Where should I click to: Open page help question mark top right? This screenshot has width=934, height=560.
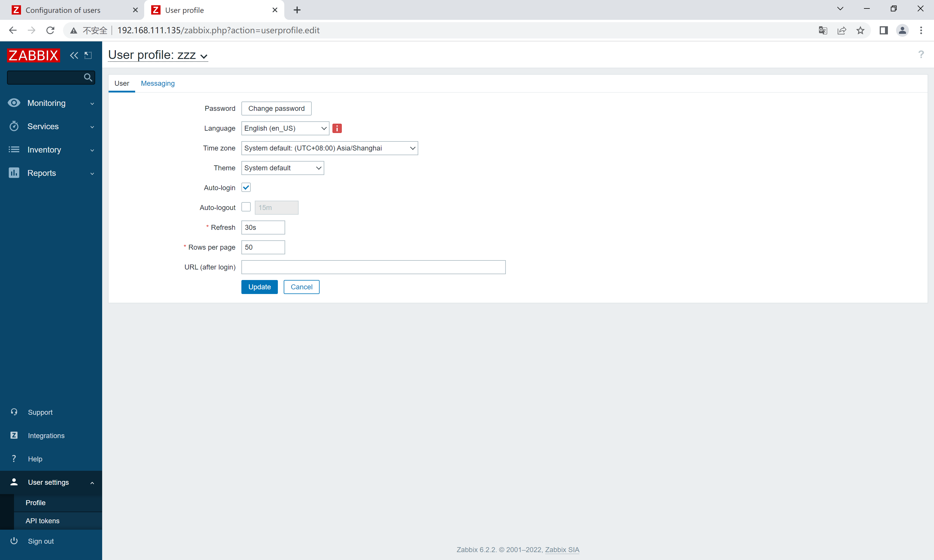(921, 54)
